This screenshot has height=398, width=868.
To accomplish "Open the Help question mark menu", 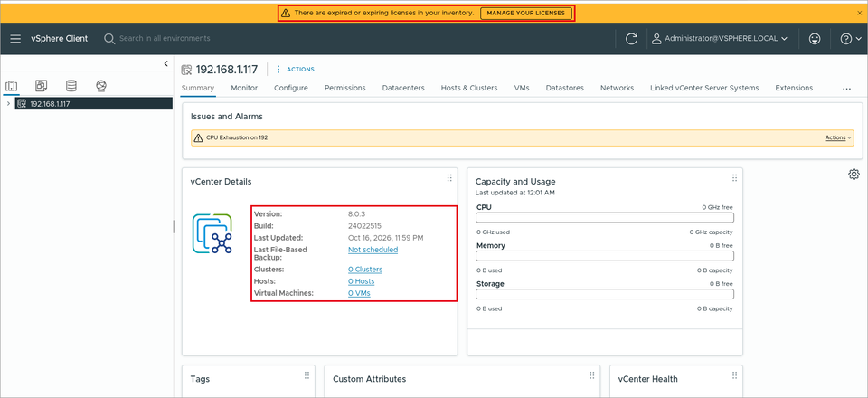I will tap(851, 39).
